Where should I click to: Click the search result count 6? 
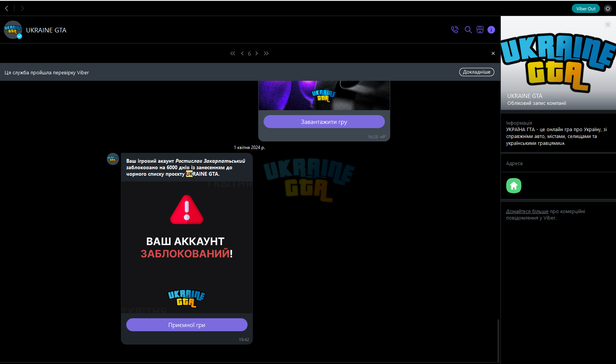click(249, 54)
